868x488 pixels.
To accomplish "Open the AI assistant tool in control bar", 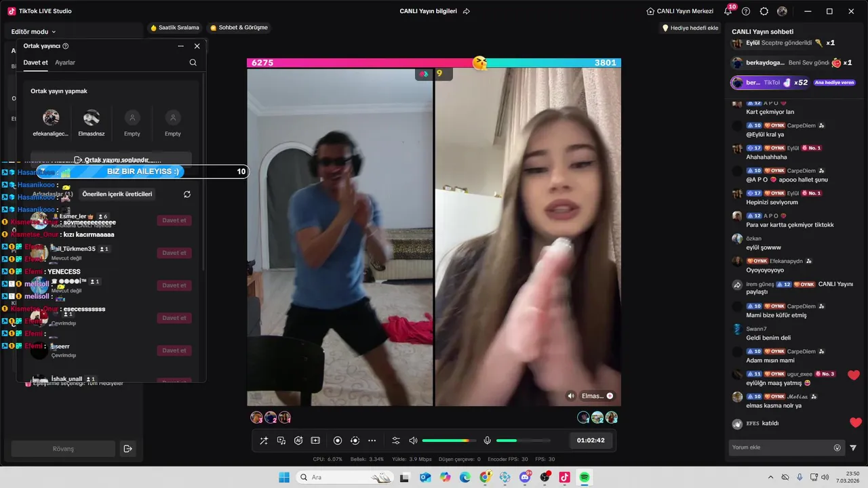I will [x=298, y=441].
